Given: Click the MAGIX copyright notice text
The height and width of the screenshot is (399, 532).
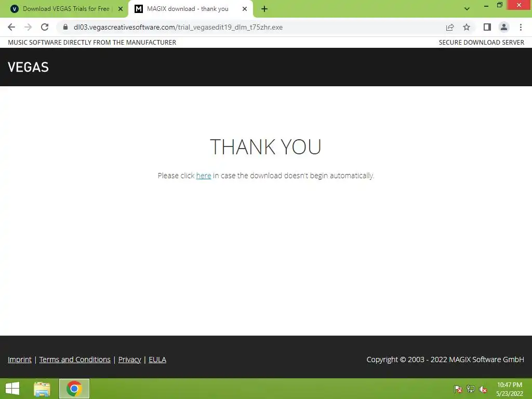Looking at the screenshot, I should click(445, 360).
